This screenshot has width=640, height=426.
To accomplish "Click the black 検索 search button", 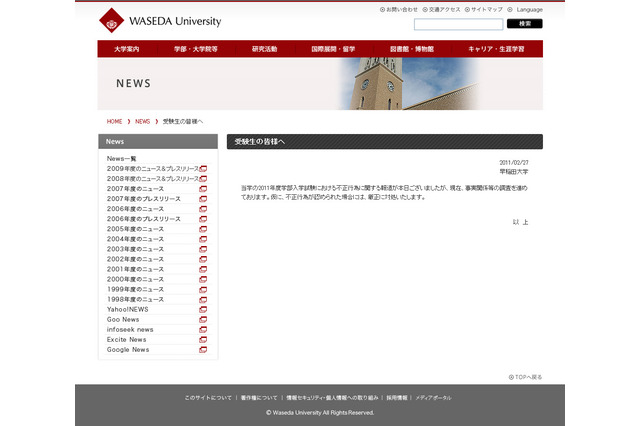I will pos(525,24).
